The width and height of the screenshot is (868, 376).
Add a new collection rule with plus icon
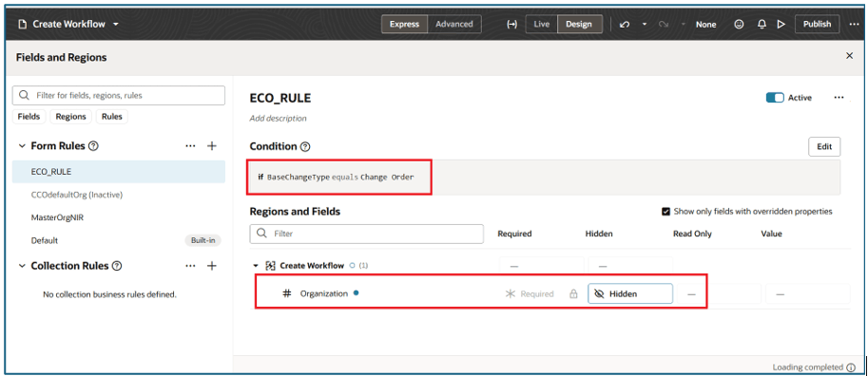[211, 266]
